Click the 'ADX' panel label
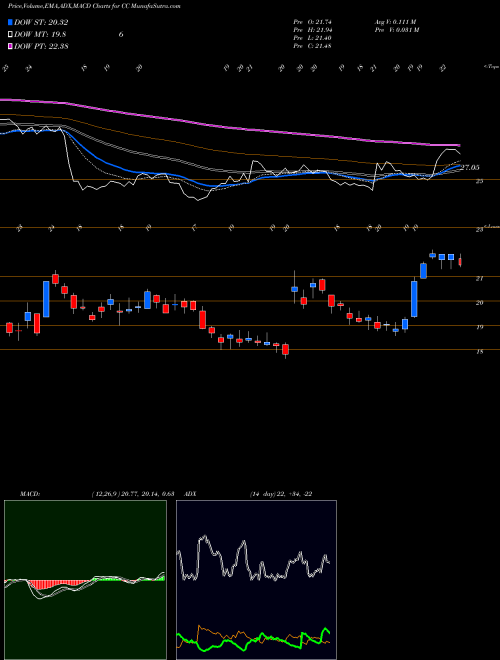 pos(191,494)
